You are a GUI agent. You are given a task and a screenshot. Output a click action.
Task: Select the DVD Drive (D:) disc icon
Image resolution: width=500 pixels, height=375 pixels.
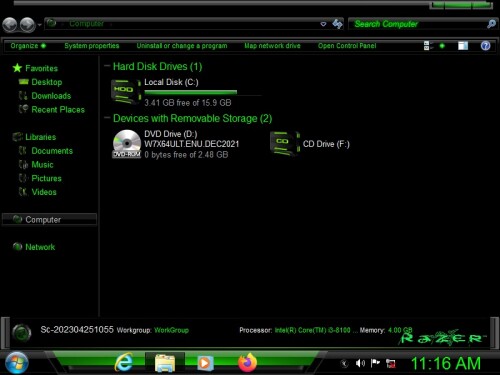tap(127, 144)
